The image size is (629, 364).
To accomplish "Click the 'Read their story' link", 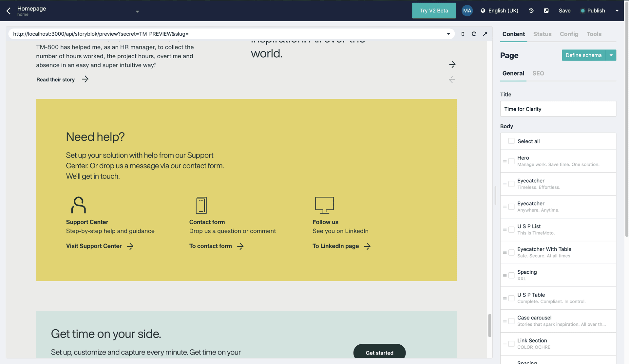I will click(55, 80).
